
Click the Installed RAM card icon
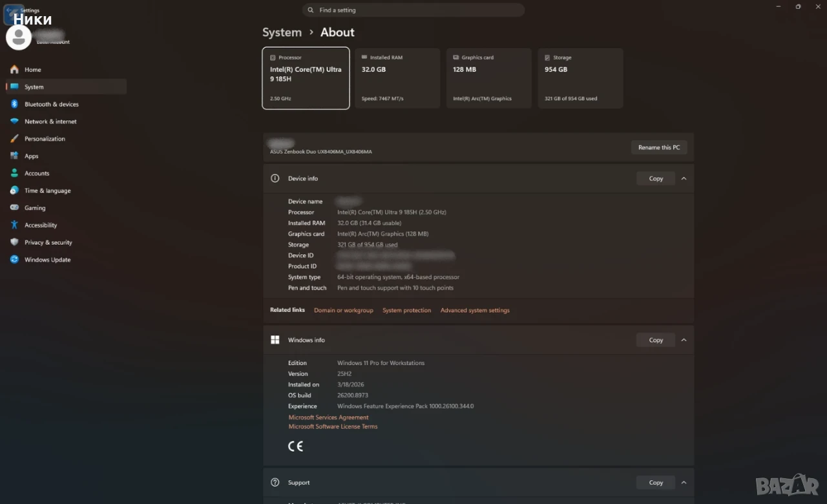[365, 58]
